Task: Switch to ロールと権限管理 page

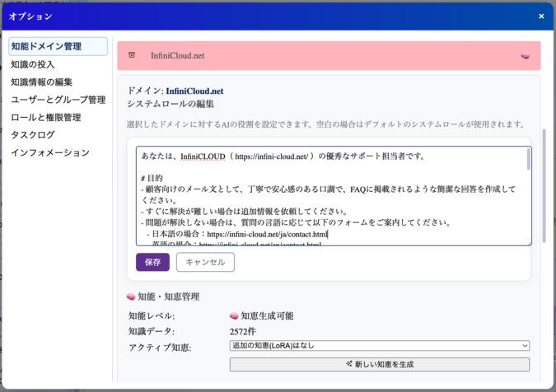Action: 45,117
